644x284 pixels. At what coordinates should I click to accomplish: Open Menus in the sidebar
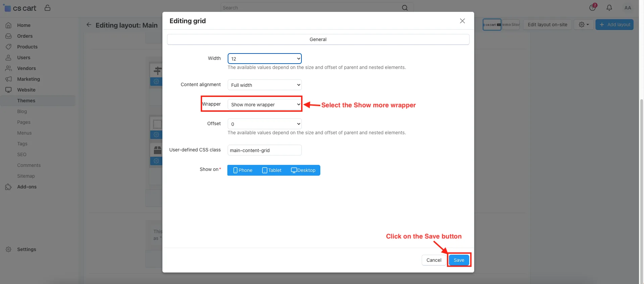click(x=24, y=133)
